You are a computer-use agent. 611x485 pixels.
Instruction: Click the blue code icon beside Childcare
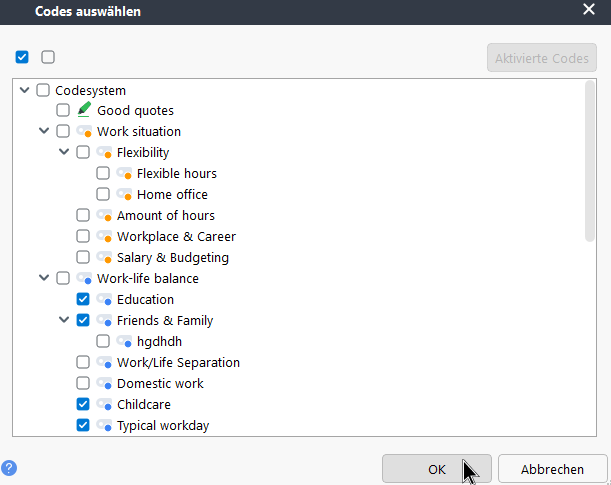tap(104, 405)
